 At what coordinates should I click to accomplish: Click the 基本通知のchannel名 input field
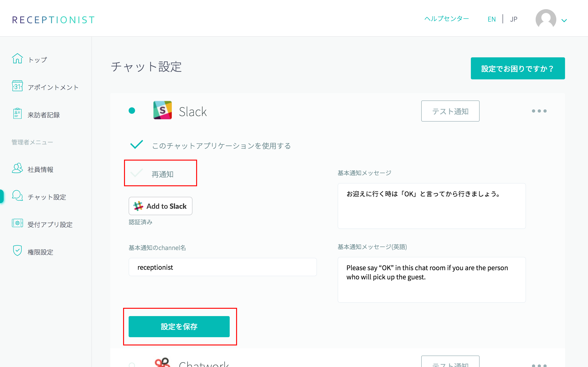point(222,267)
